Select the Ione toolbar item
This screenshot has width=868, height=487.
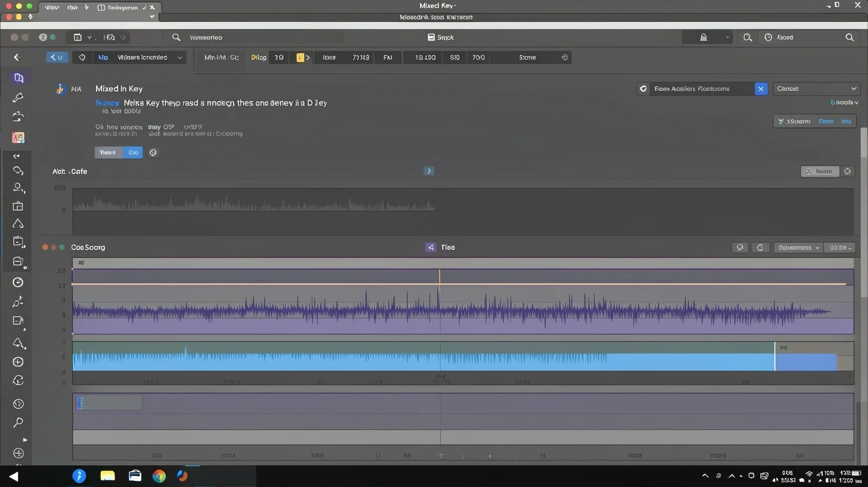pyautogui.click(x=329, y=57)
